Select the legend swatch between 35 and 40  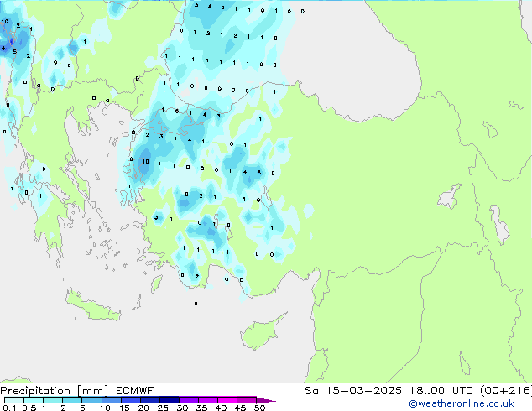208,400
